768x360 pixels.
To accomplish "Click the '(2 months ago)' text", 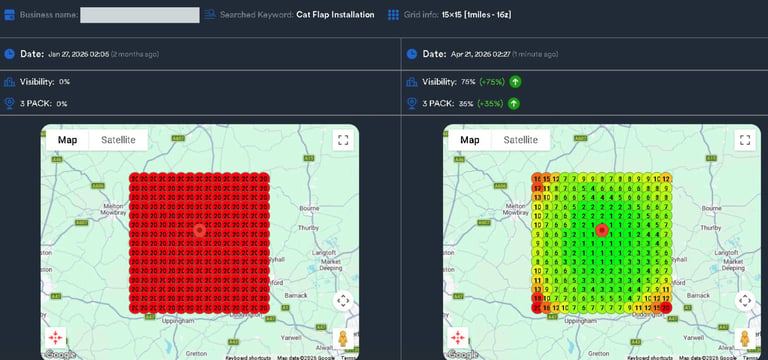I will coord(135,54).
